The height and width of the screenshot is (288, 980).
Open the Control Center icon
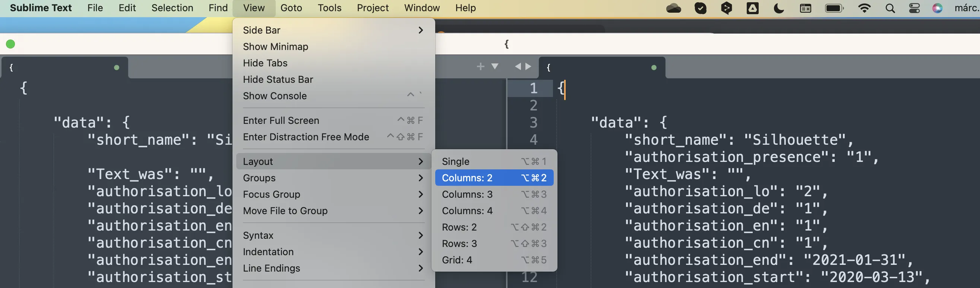[914, 8]
